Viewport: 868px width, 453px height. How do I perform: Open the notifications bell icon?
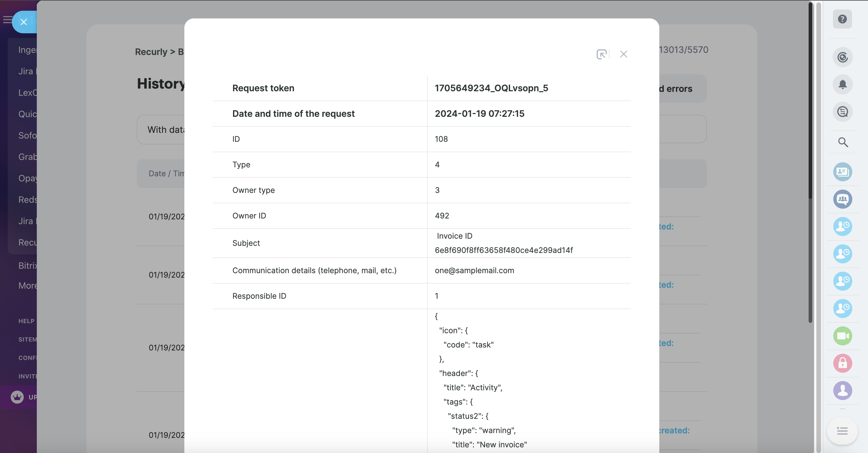[x=842, y=84]
